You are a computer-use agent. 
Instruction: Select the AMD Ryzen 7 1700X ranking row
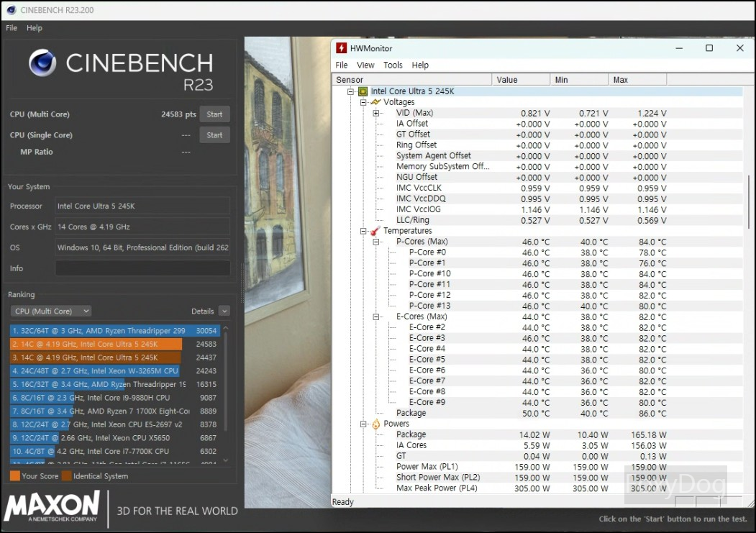[x=115, y=411]
